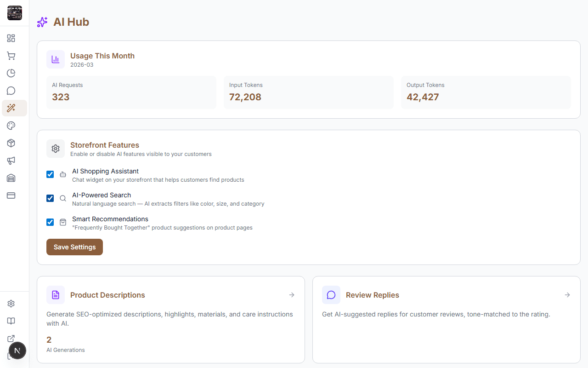Open the shopping cart orders section

click(11, 56)
